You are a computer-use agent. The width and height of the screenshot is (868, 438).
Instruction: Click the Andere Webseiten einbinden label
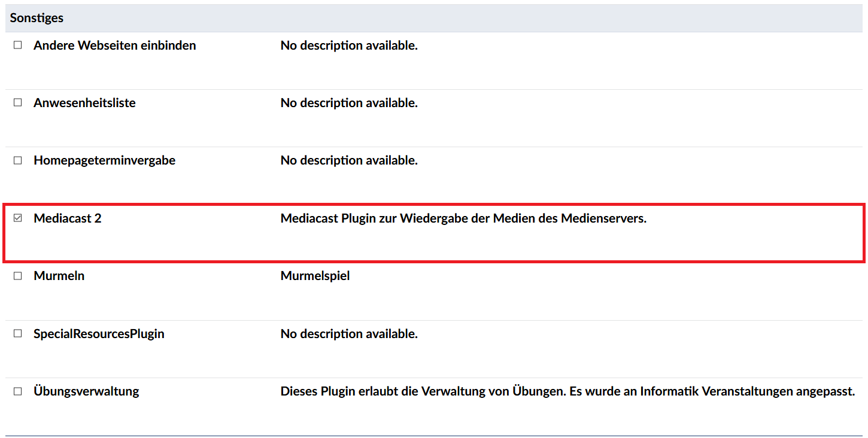114,45
